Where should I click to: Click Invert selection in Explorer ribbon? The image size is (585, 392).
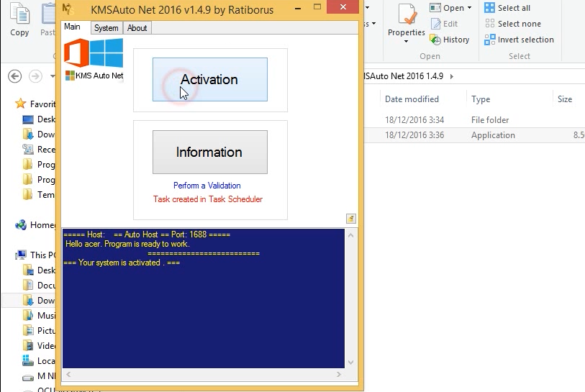pos(519,40)
